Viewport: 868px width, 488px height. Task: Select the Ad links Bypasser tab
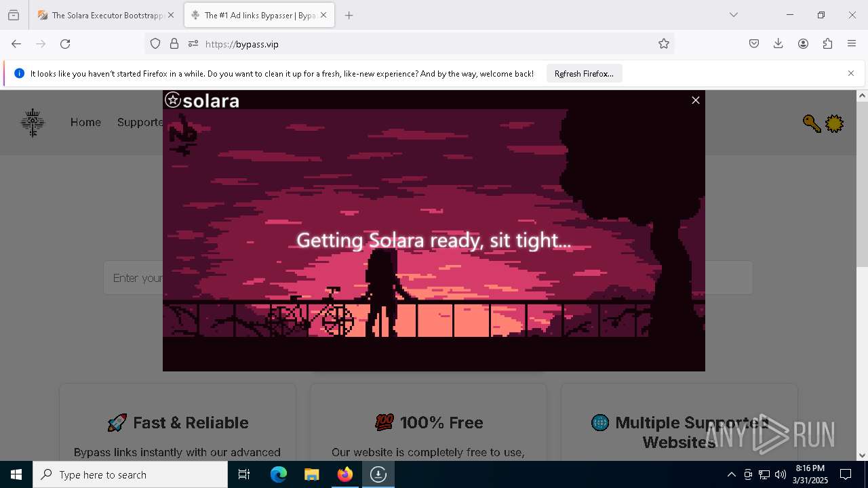(252, 15)
